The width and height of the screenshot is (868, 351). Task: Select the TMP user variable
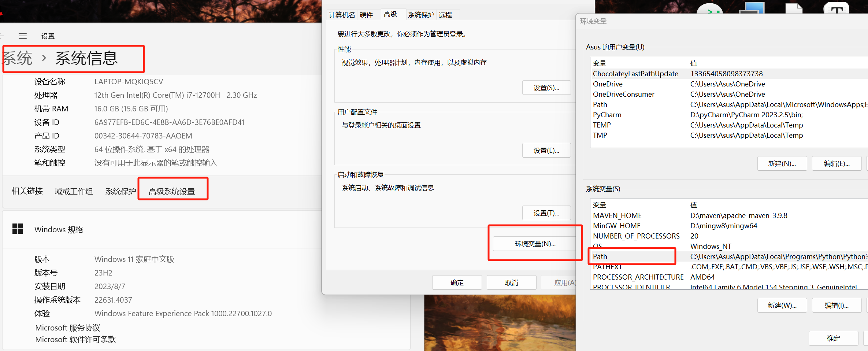click(x=729, y=135)
